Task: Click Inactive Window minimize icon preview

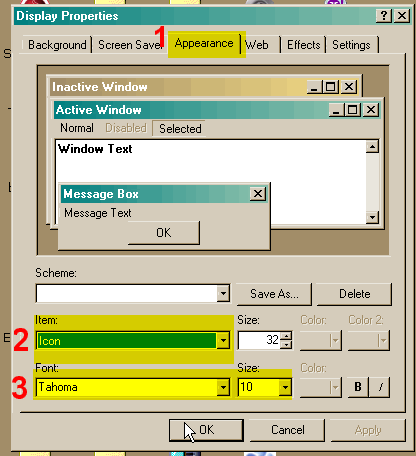Action: pos(314,87)
